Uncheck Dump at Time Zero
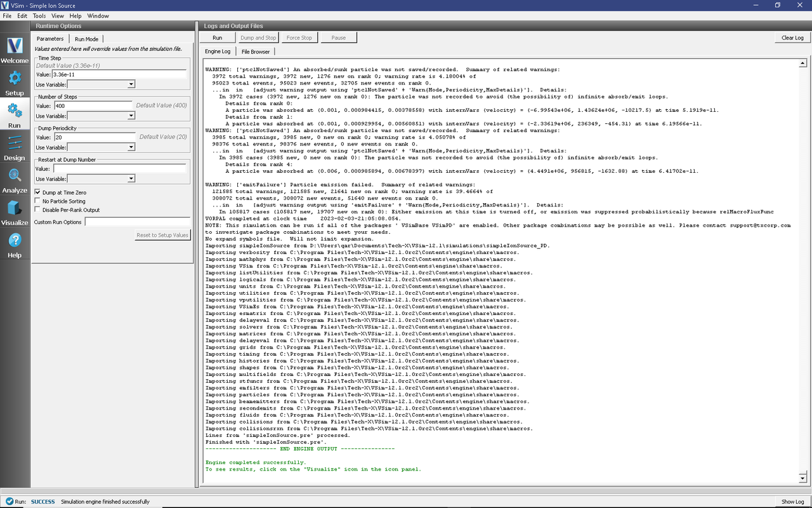Screen dimensions: 812x508 coord(37,192)
